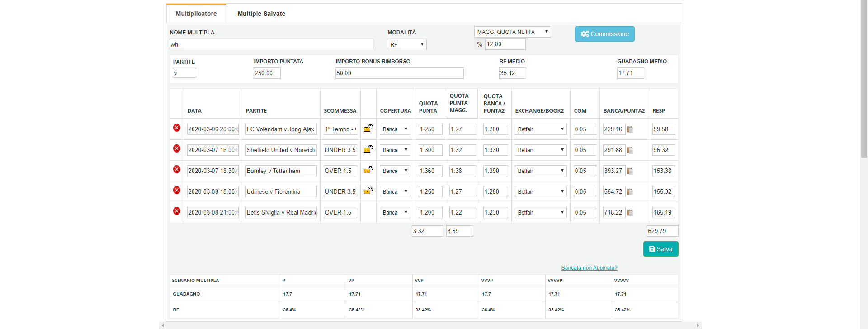This screenshot has height=329, width=868.
Task: Edit date field 2020-03-08 21:00
Action: tap(213, 212)
